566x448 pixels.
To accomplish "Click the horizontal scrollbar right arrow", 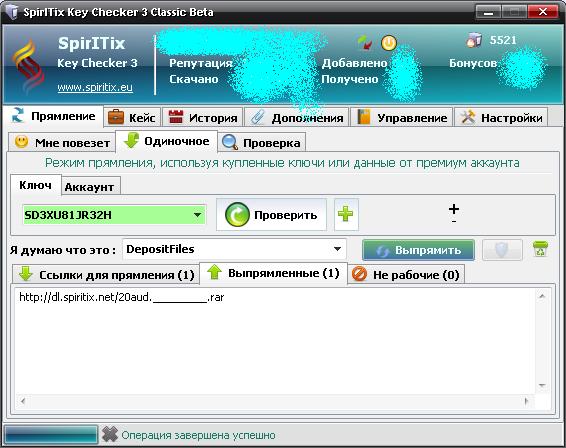I will (526, 400).
